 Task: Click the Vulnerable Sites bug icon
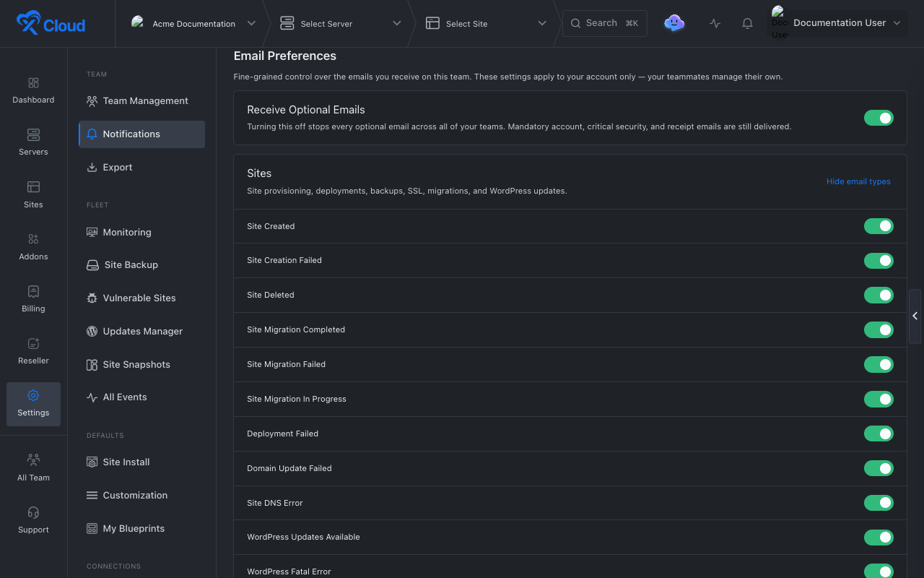(x=92, y=298)
